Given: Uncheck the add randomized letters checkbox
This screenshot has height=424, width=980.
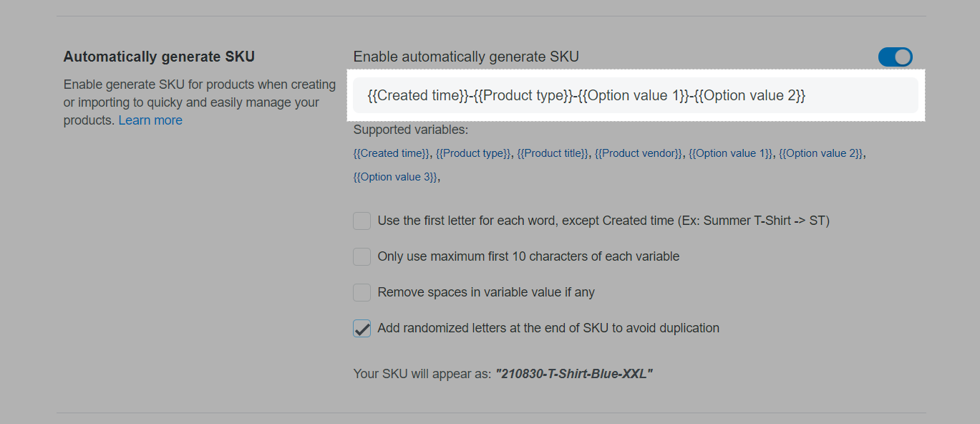Looking at the screenshot, I should click(x=362, y=328).
